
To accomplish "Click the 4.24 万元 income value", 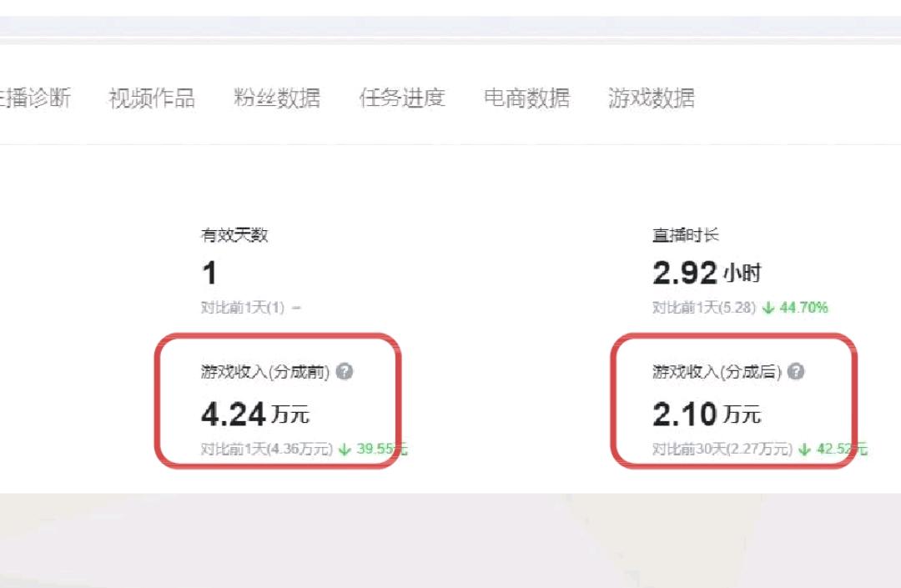I will pos(256,414).
